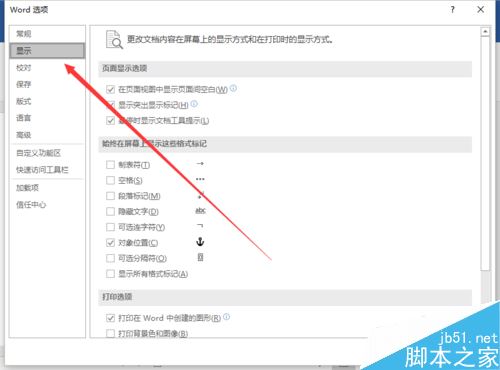
Task: Close the Word Options dialog
Action: tap(480, 9)
